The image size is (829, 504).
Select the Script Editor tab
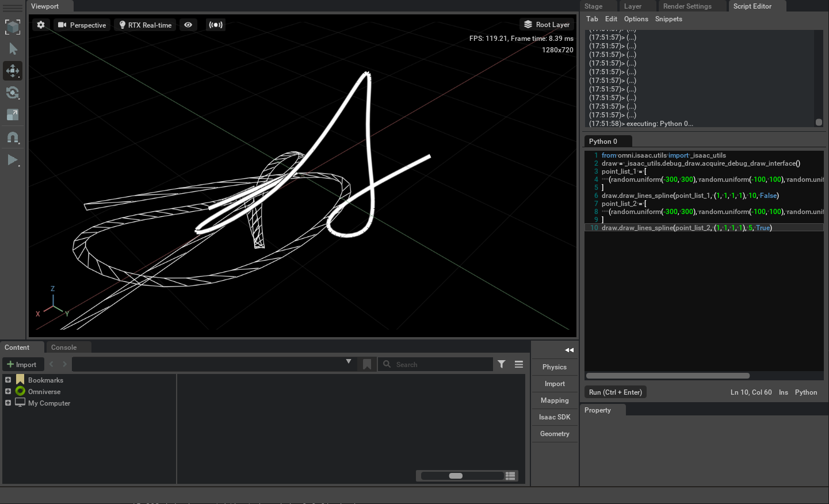(752, 6)
